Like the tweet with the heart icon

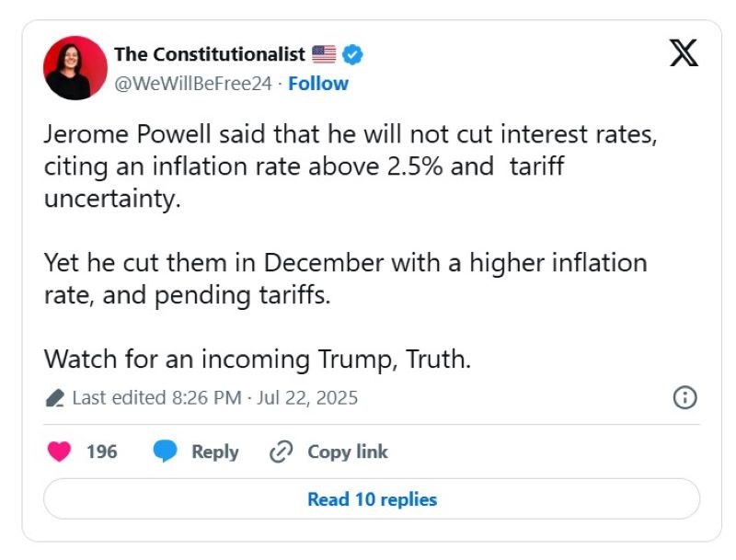[x=60, y=451]
